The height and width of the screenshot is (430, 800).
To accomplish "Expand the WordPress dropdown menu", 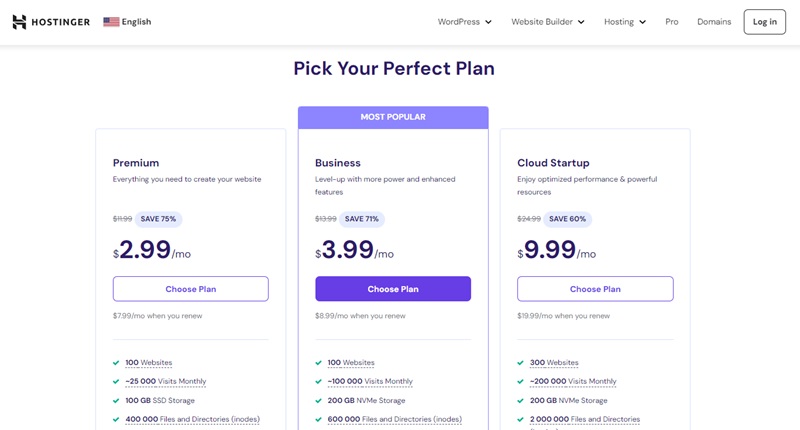I will point(464,22).
